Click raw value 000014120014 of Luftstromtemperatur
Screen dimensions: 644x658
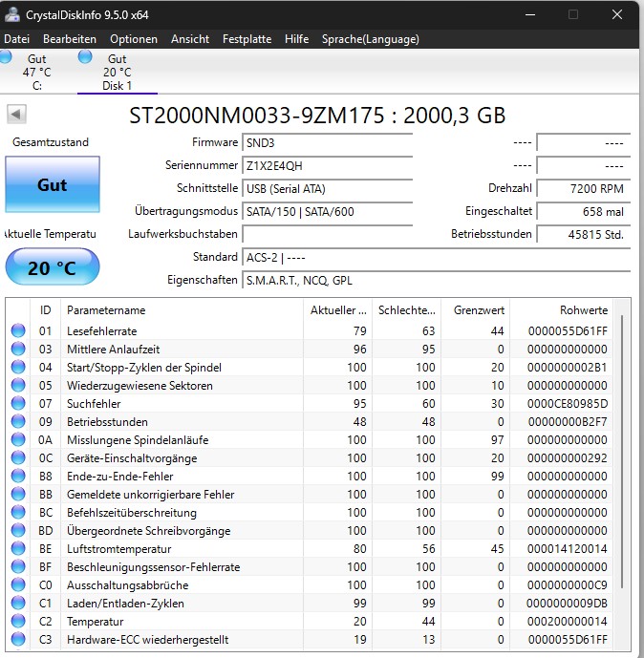coord(568,548)
